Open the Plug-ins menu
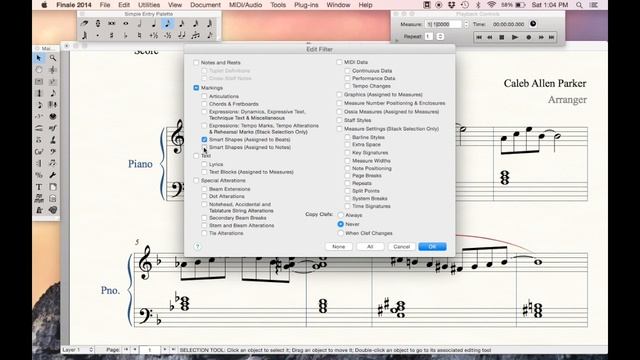640x360 pixels. tap(306, 5)
